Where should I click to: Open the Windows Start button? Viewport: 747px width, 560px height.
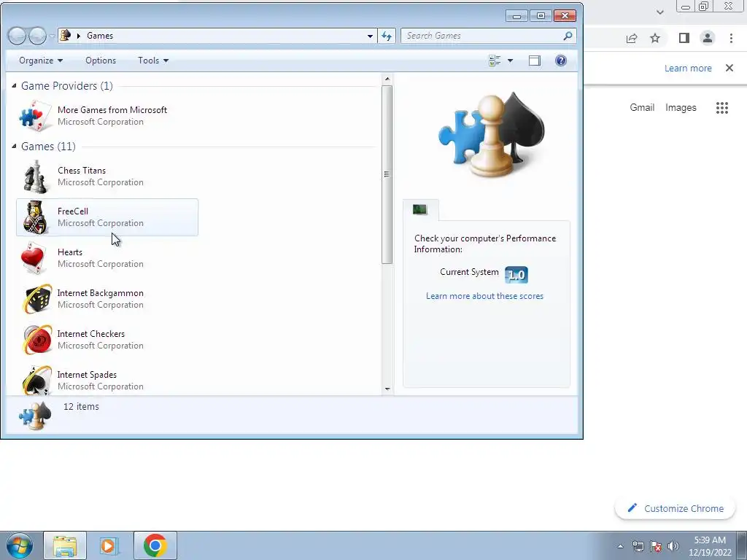click(20, 545)
